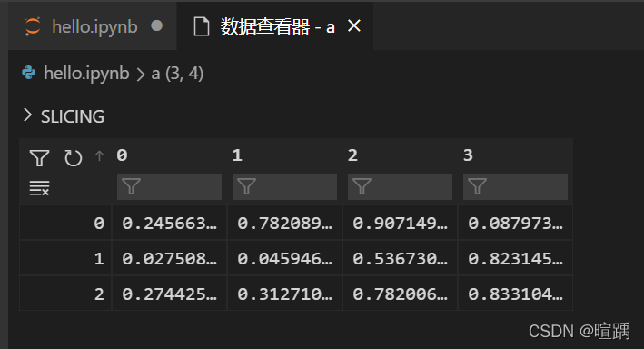Clear all filters icon

coord(39,188)
